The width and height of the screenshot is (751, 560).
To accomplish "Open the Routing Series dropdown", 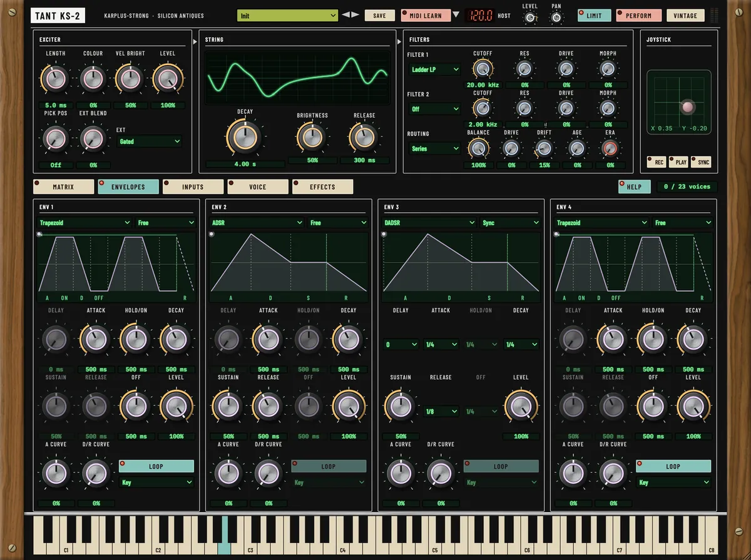I will pyautogui.click(x=435, y=149).
